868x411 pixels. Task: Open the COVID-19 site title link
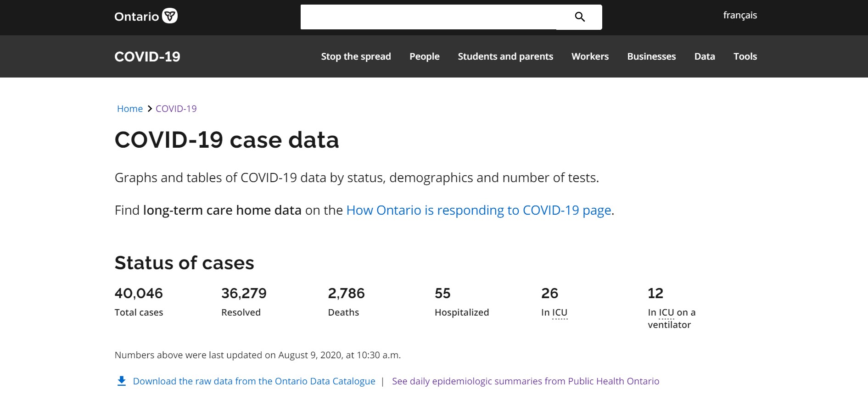[x=147, y=56]
